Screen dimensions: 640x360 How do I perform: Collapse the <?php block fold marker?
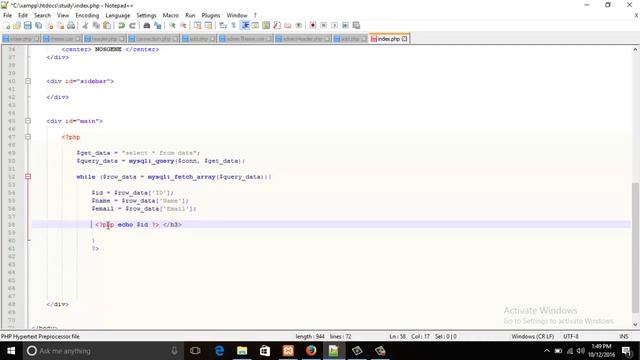click(x=28, y=137)
